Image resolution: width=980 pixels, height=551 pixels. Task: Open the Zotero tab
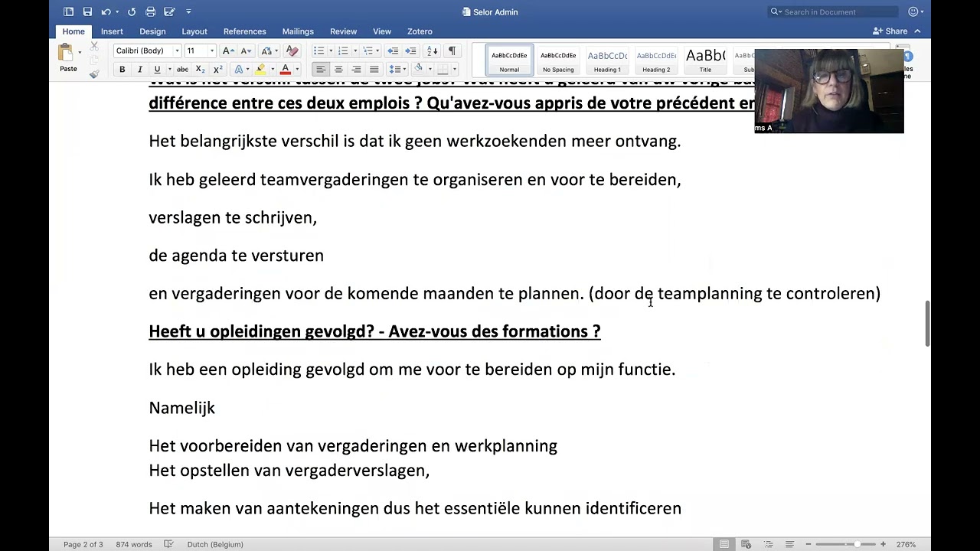coord(420,31)
